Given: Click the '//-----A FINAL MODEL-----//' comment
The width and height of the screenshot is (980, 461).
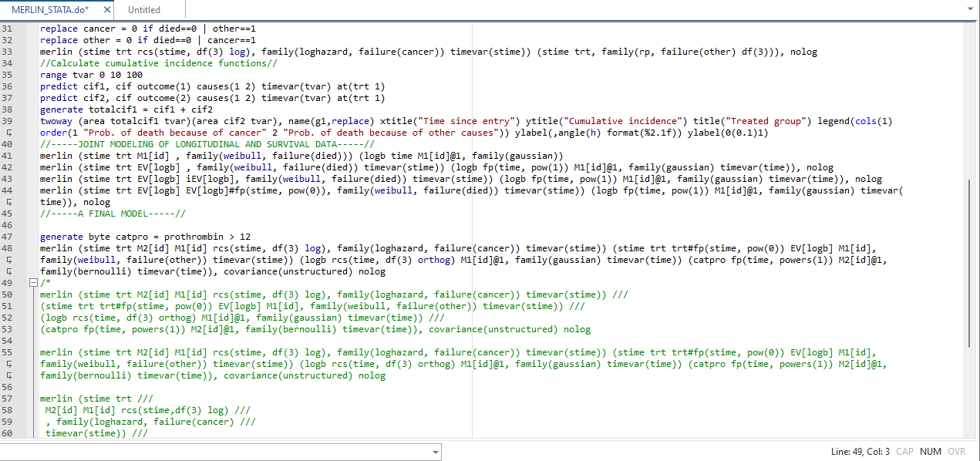Looking at the screenshot, I should (x=113, y=214).
